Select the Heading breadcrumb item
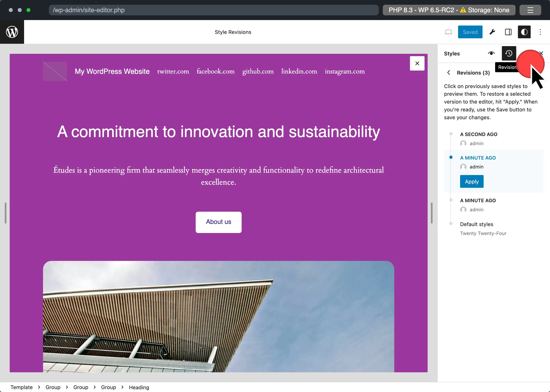550x392 pixels. (139, 387)
